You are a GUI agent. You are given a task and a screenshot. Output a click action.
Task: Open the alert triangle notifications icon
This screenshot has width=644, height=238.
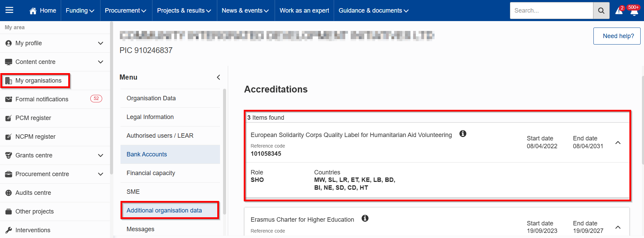[x=619, y=11]
